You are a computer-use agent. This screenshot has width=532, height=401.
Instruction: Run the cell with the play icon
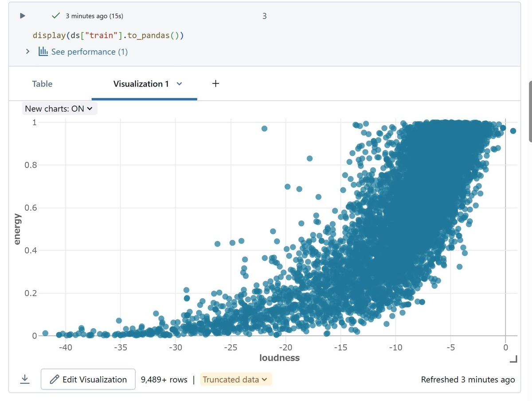click(23, 16)
